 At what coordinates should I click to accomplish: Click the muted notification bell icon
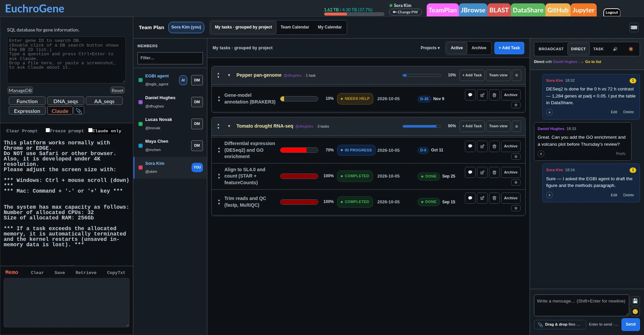[x=631, y=49]
